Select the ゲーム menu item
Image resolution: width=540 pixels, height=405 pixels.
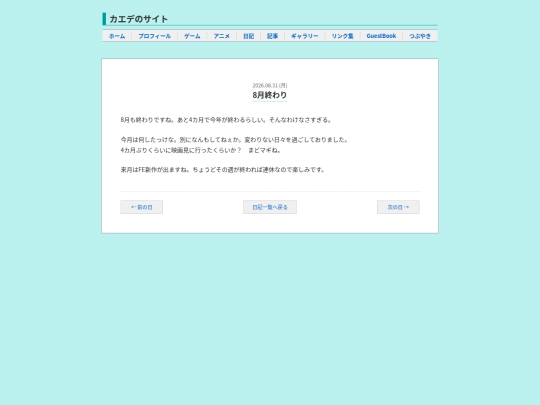tap(192, 36)
